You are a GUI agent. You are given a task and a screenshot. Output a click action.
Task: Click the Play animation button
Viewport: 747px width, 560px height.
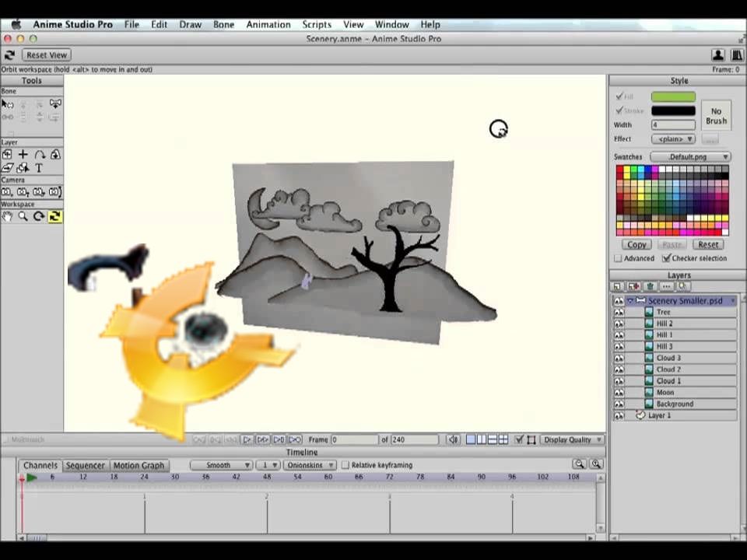[247, 440]
